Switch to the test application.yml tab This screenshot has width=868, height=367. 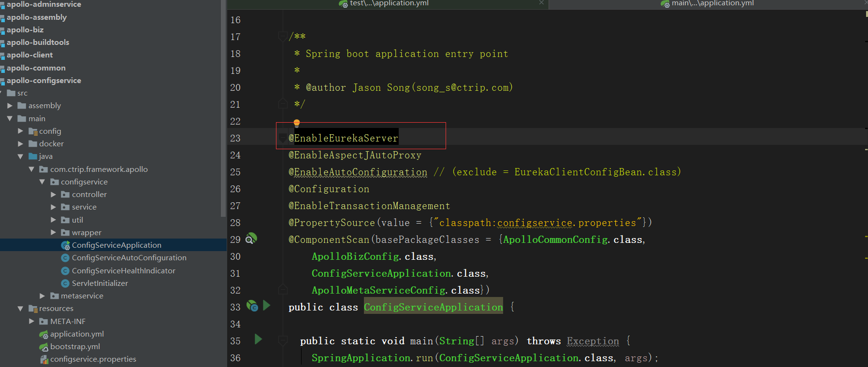pos(388,4)
